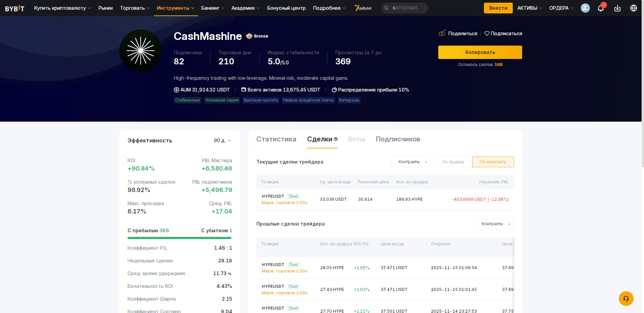Open the support headset chat button
The height and width of the screenshot is (313, 644).
626,299
